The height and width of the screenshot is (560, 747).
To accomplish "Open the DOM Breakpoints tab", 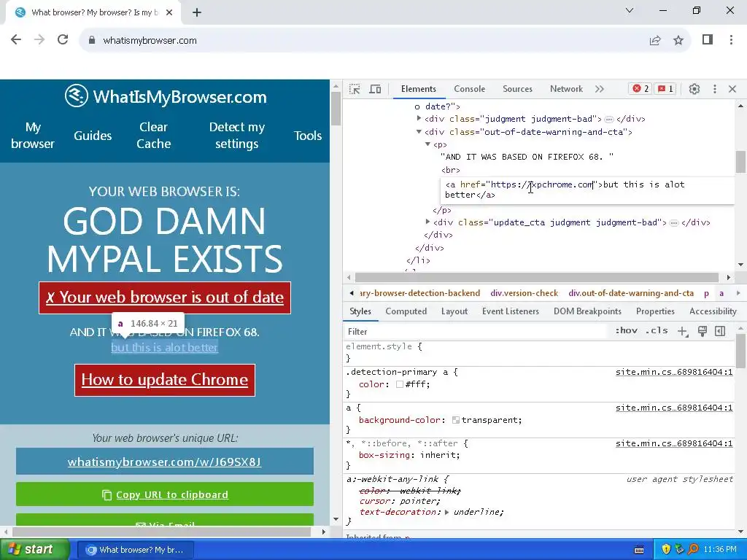I will pyautogui.click(x=587, y=311).
